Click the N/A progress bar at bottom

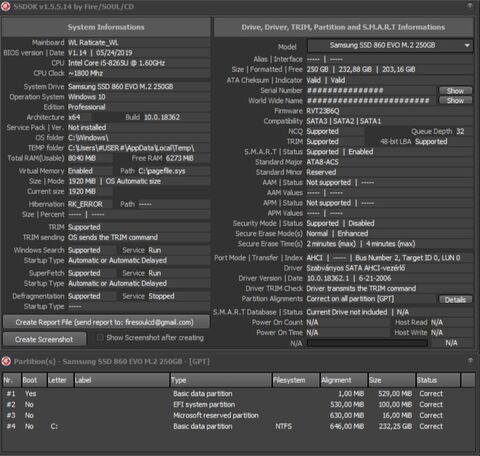tap(367, 343)
